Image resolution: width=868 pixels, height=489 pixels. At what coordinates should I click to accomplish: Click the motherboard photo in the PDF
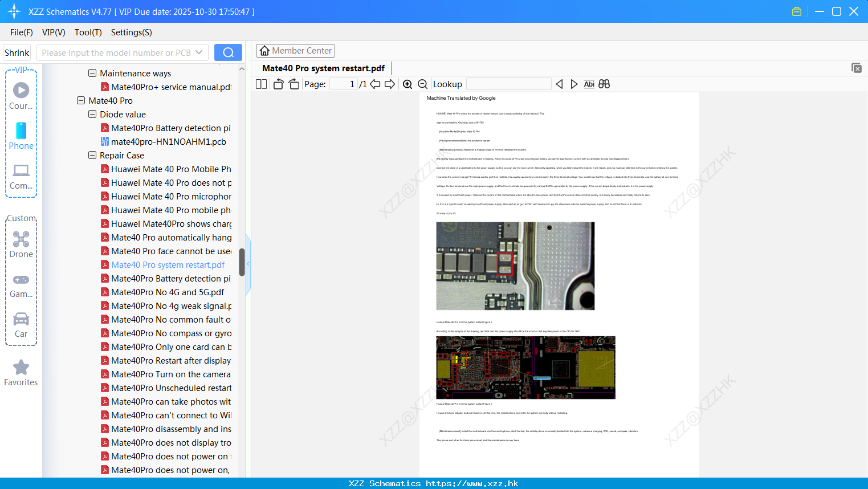point(515,266)
